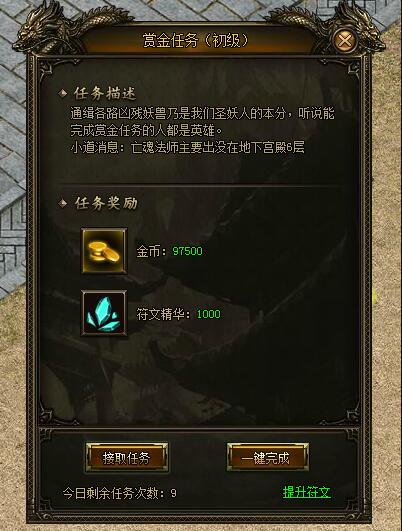The height and width of the screenshot is (531, 402).
Task: Open the 提升符文 link
Action: coord(307,492)
